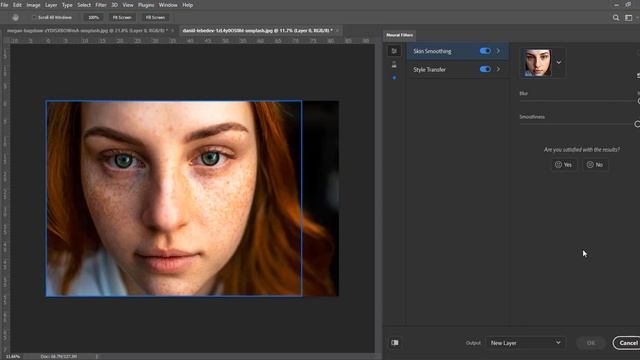Open the 3D menu
The width and height of the screenshot is (640, 360).
coord(115,5)
